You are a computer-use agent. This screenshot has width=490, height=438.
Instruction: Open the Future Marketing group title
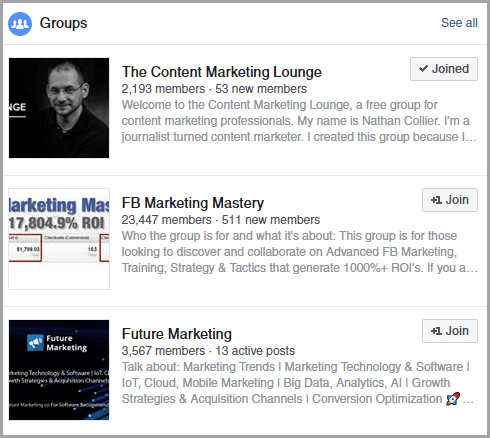click(177, 334)
